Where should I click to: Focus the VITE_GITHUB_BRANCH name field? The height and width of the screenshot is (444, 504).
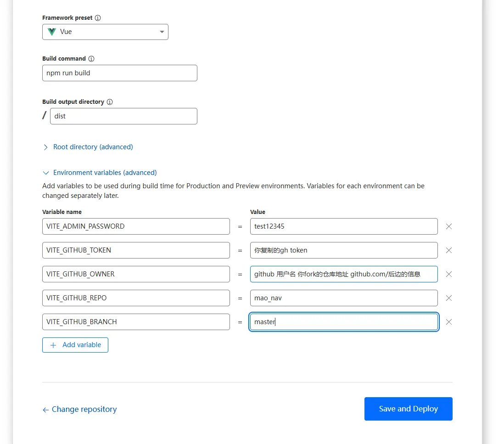(x=136, y=322)
